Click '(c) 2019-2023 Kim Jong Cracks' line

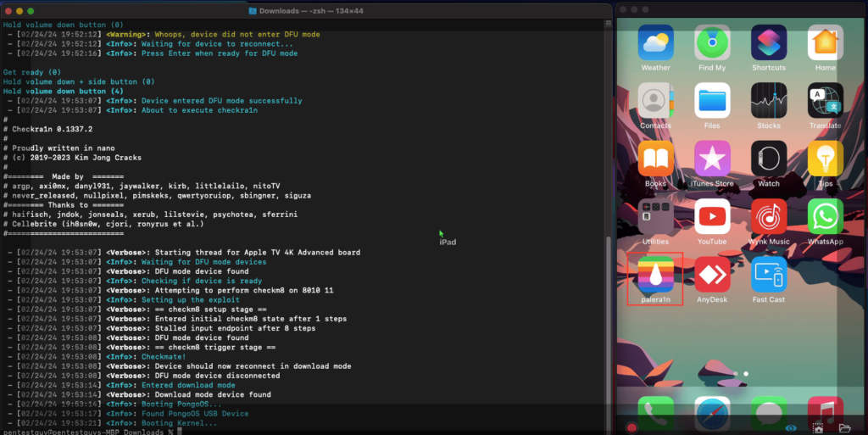[72, 158]
